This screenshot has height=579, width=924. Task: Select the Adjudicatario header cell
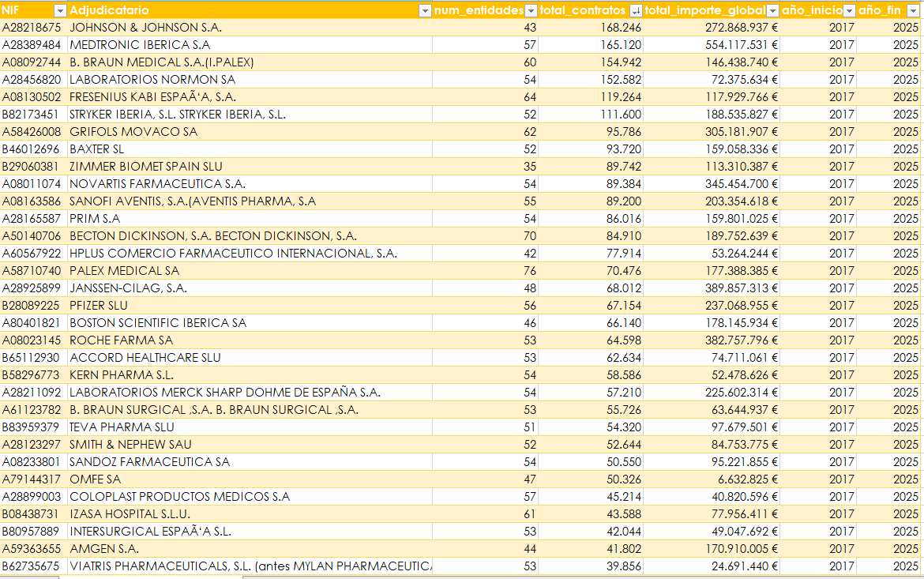click(250, 10)
